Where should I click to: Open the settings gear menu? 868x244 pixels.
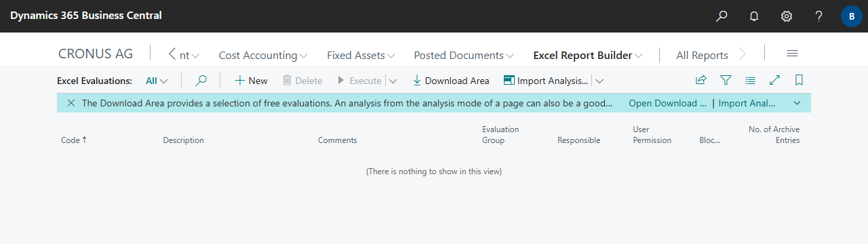pos(787,16)
